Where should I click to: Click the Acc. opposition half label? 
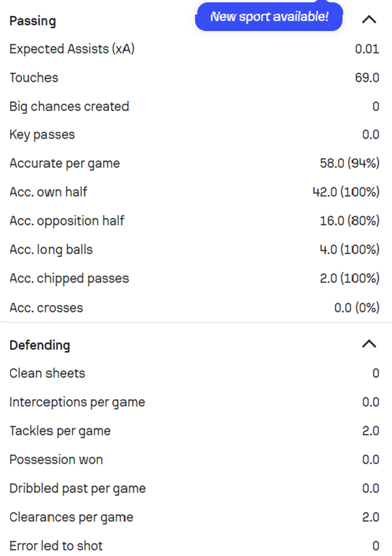click(x=67, y=221)
